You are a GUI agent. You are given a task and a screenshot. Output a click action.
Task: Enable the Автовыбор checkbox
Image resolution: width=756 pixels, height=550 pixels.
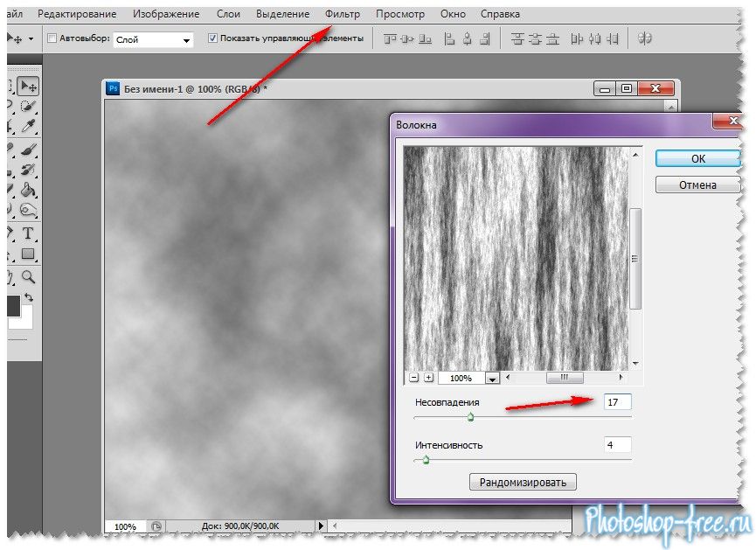(51, 39)
